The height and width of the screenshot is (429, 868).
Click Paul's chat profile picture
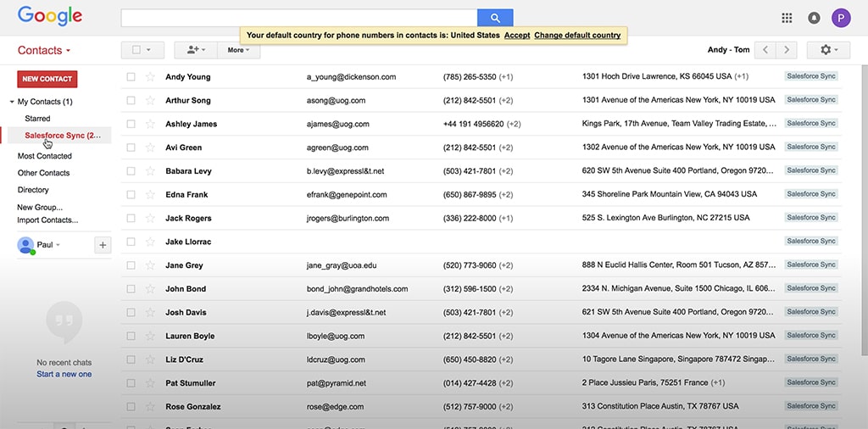pos(25,245)
